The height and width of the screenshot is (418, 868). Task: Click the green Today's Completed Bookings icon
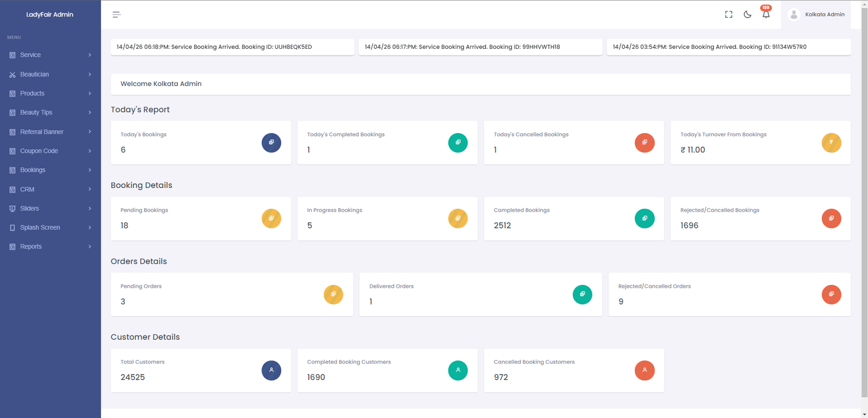coord(458,143)
